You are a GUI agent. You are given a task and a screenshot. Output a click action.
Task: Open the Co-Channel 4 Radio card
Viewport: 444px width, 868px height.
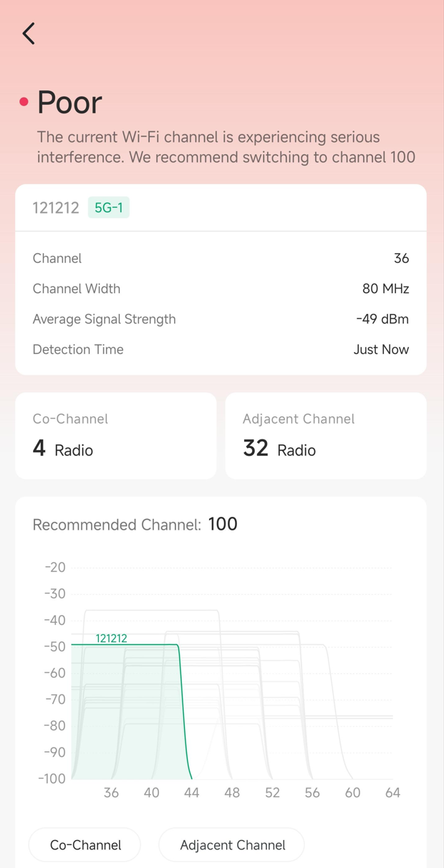point(115,436)
